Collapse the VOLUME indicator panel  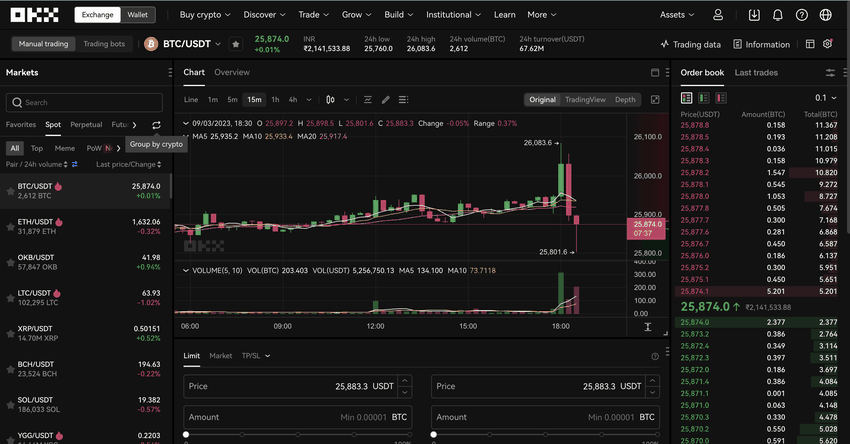(186, 271)
